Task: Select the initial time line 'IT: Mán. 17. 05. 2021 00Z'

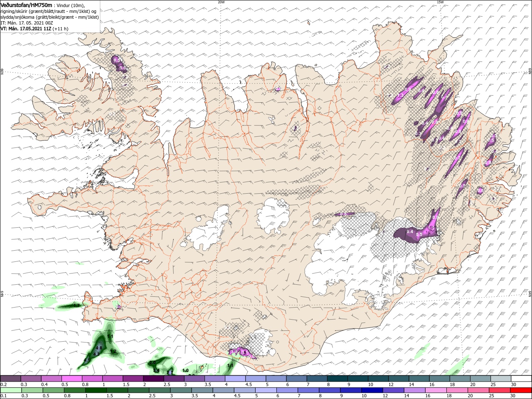Action: tap(26, 23)
